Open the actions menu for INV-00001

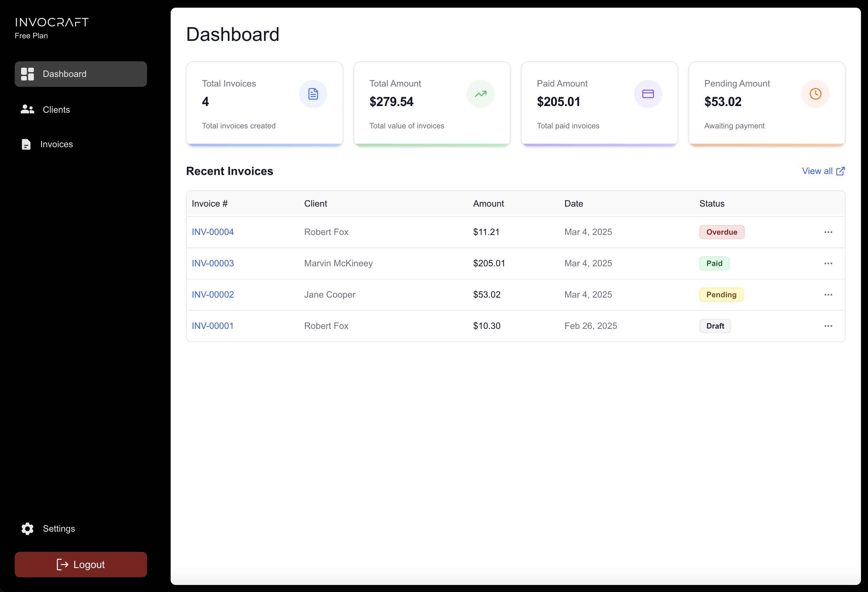(x=828, y=326)
